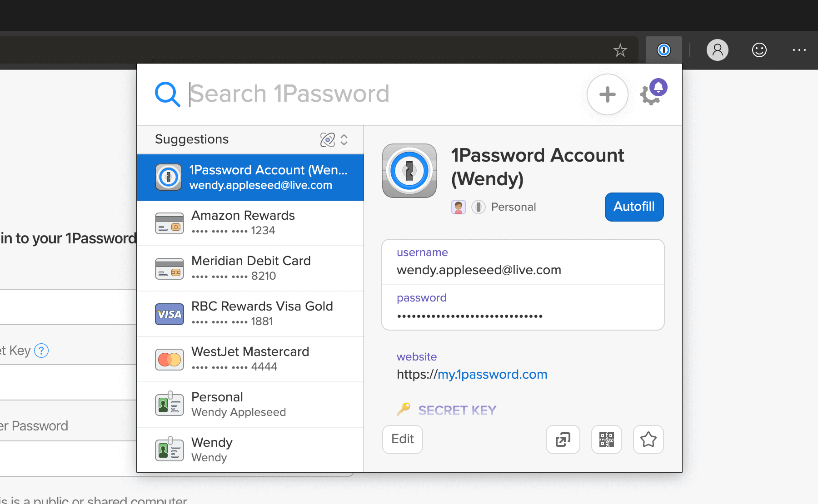Viewport: 818px width, 504px height.
Task: Open item in new window icon
Action: tap(563, 440)
